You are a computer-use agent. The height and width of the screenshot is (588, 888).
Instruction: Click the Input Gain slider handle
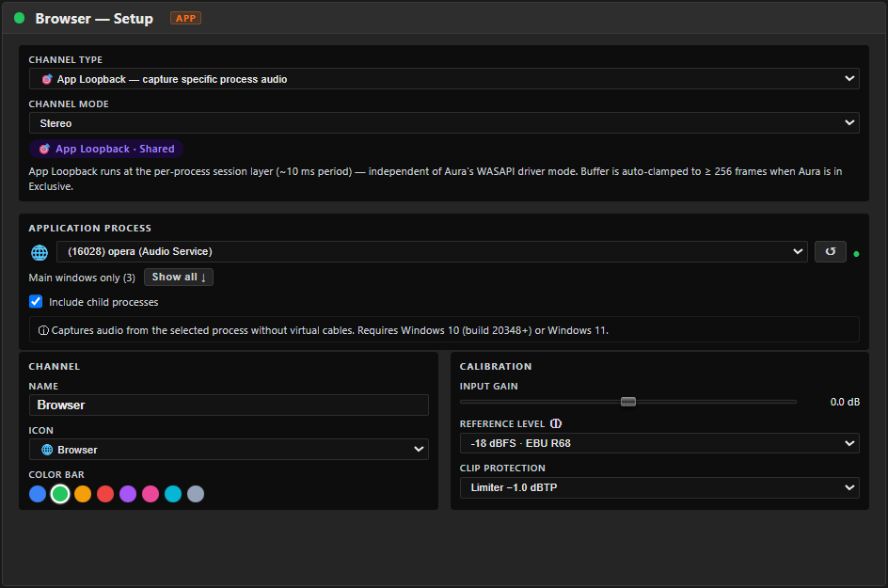[628, 402]
